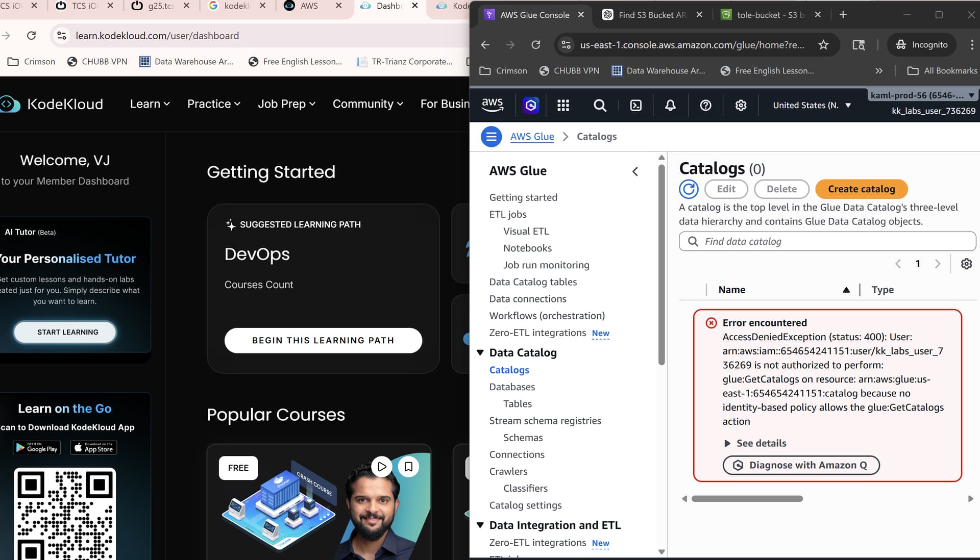Toggle the AWS Glue hamburger navigation menu

pos(491,137)
